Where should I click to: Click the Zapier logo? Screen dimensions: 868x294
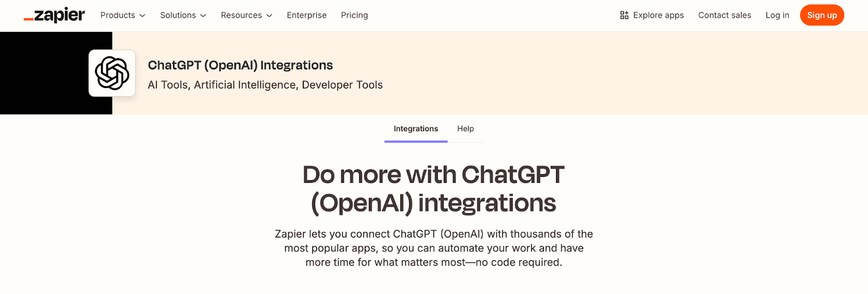54,15
